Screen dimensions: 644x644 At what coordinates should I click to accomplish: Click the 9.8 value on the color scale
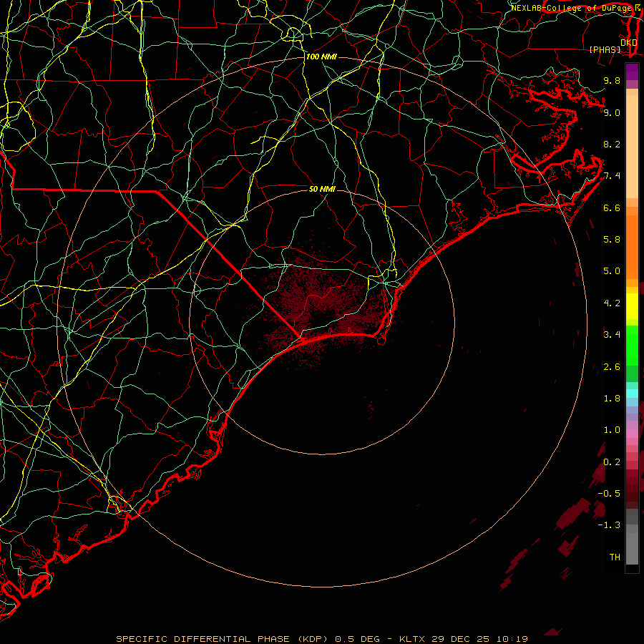[612, 80]
